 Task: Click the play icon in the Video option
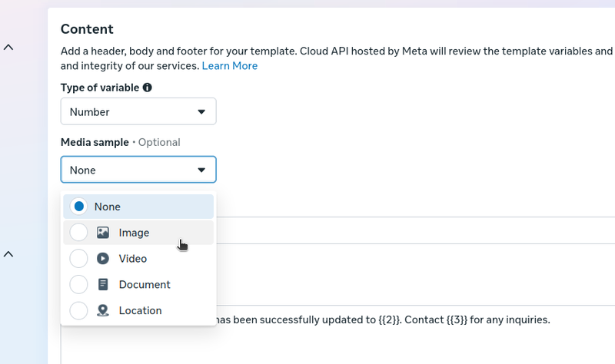pyautogui.click(x=103, y=259)
